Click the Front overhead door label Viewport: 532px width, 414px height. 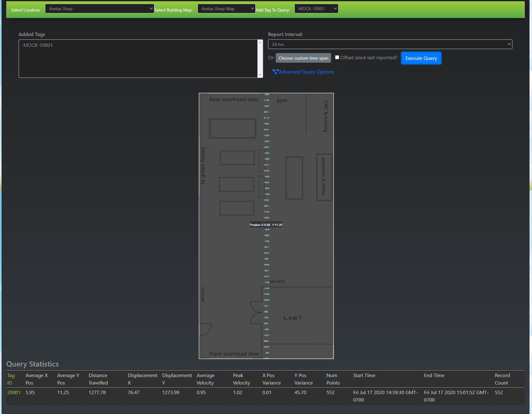[x=234, y=354]
